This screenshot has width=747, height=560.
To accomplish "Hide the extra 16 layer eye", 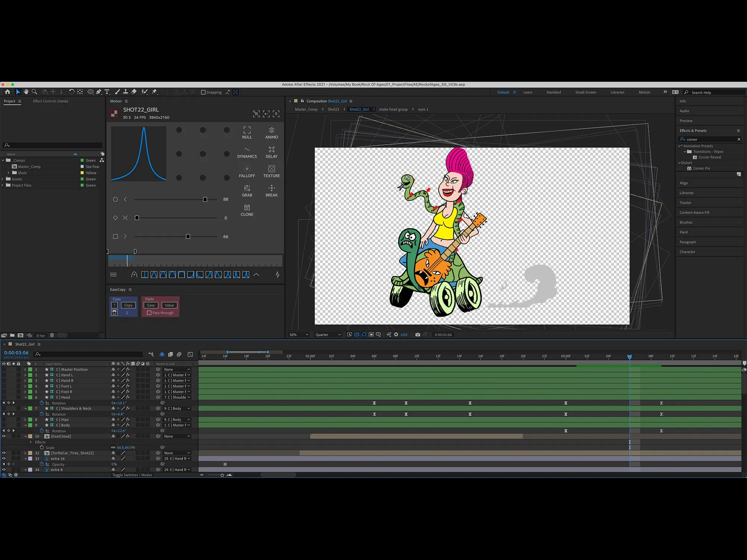I will (4, 458).
